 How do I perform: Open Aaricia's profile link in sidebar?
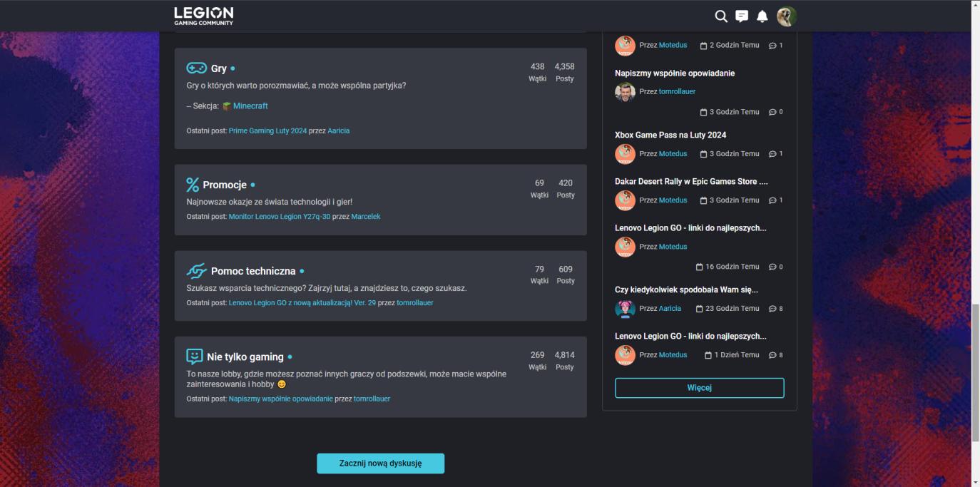[x=670, y=309]
